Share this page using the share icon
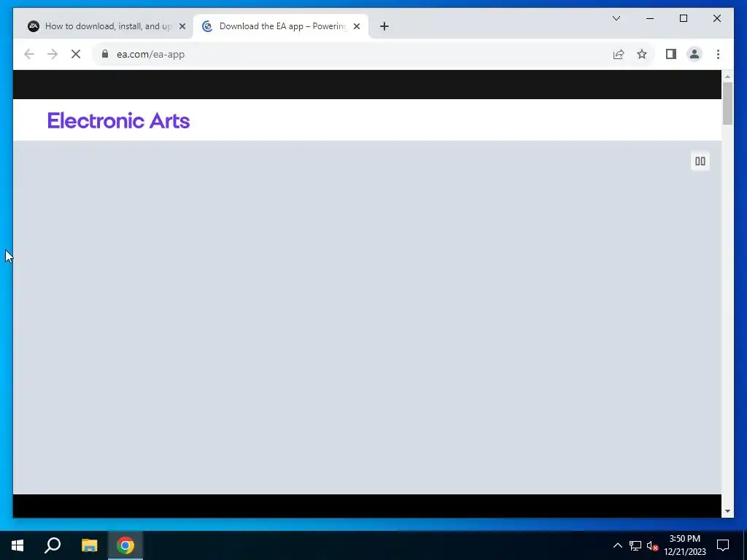 point(619,54)
